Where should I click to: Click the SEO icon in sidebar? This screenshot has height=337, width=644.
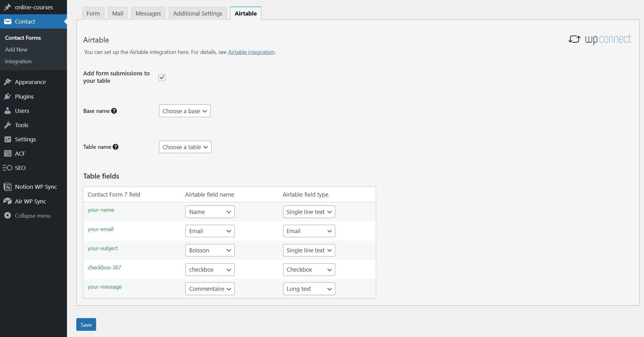click(7, 167)
